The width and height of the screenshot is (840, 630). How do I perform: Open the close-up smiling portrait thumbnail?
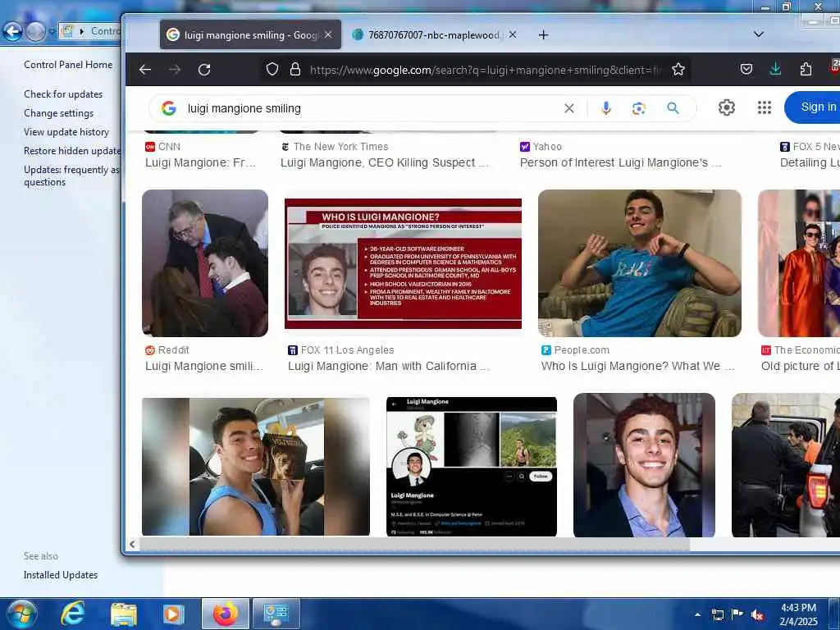644,465
